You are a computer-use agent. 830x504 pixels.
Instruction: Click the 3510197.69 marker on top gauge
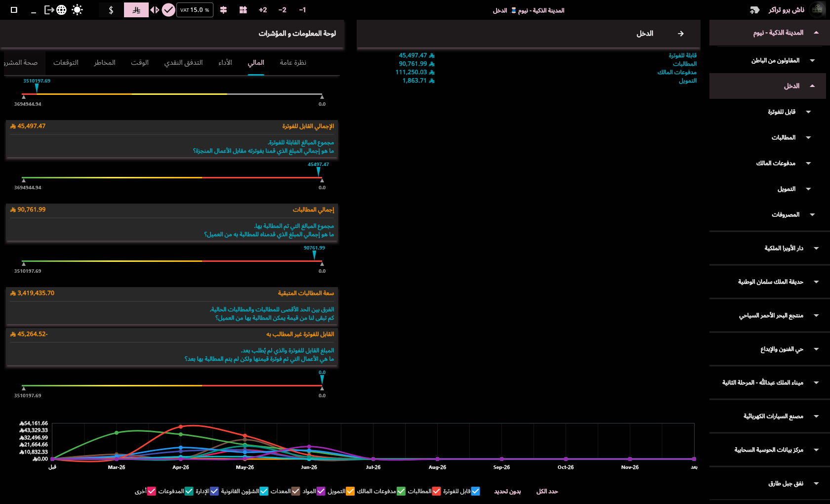(37, 88)
